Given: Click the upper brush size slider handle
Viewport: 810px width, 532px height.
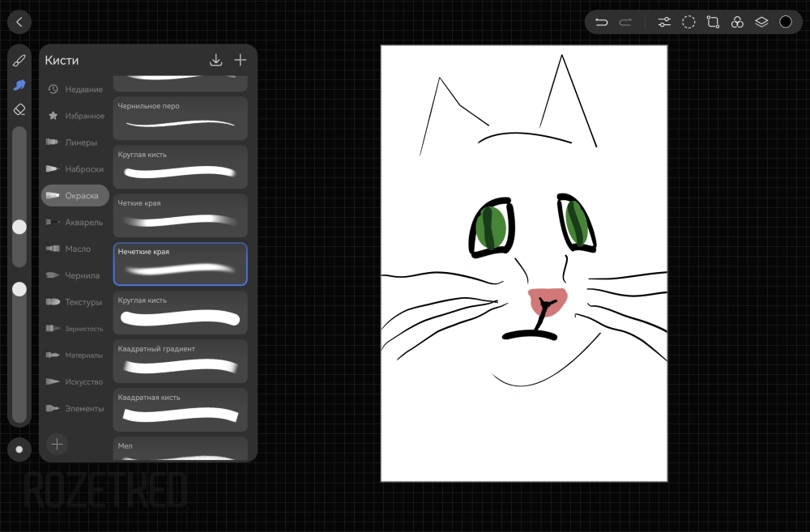Looking at the screenshot, I should pyautogui.click(x=19, y=227).
